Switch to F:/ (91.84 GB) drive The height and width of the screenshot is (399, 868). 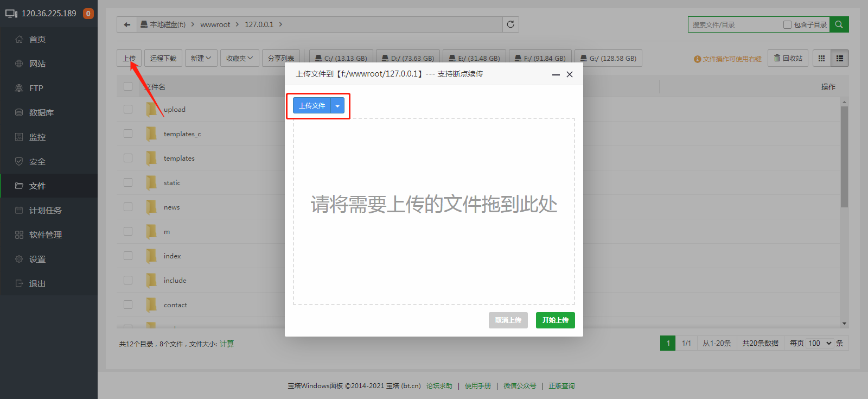(x=540, y=58)
